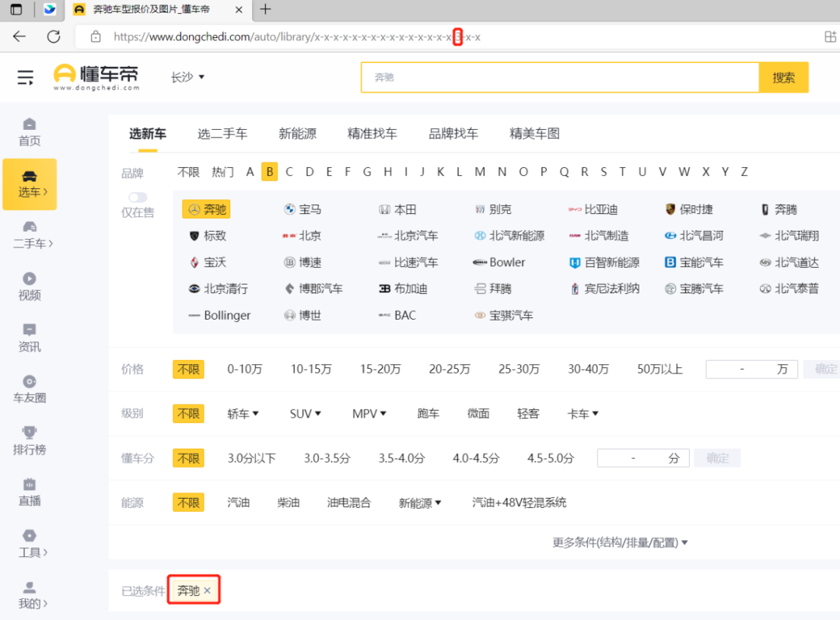The image size is (840, 620).
Task: Click the 搜索 button
Action: (x=783, y=78)
